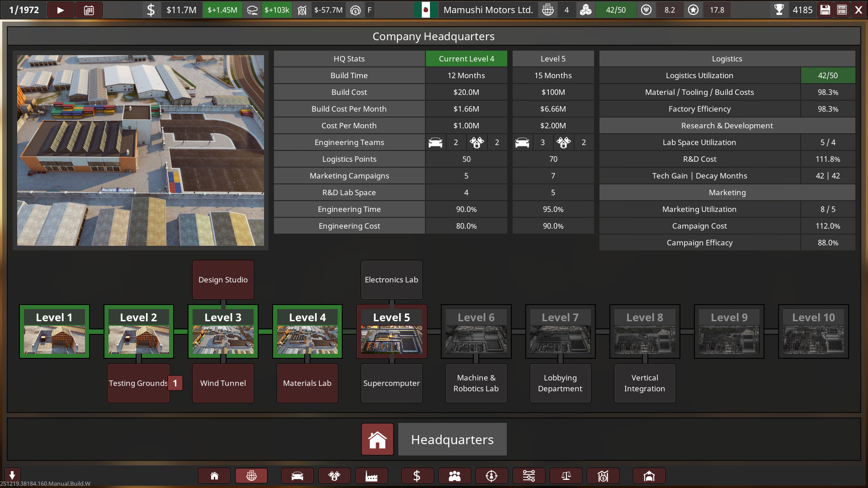Open the sliders settings bottom toolbar icon
This screenshot has height=488, width=868.
tap(528, 476)
